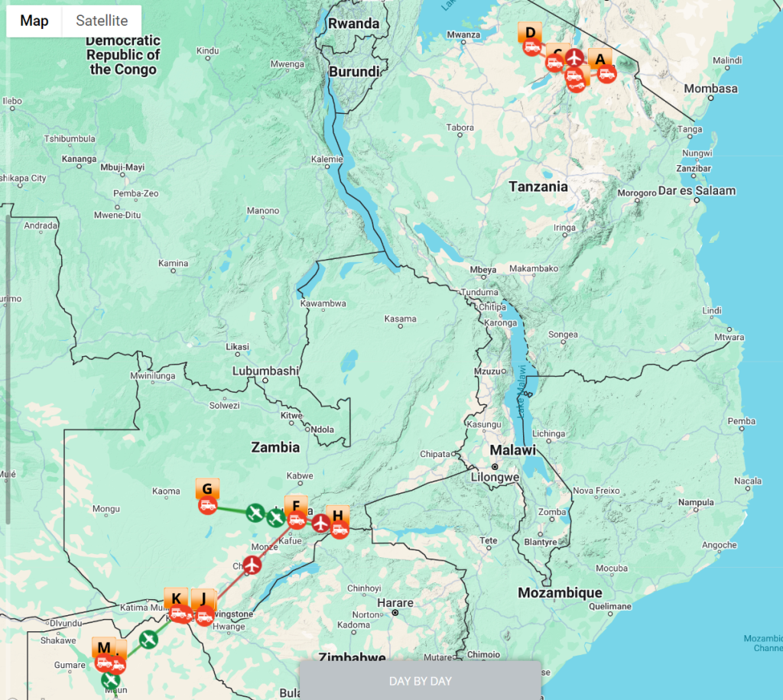Click the red airplane icon beside marker A

(575, 57)
